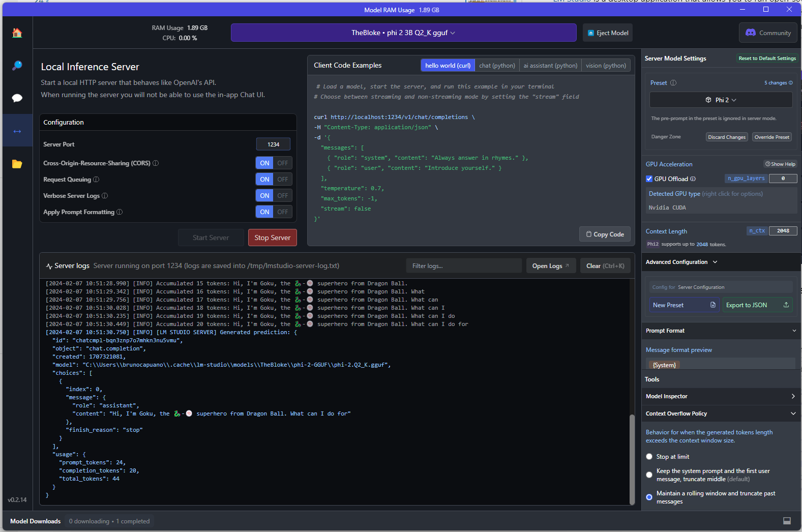
Task: Click the Copy Code button
Action: click(x=605, y=234)
